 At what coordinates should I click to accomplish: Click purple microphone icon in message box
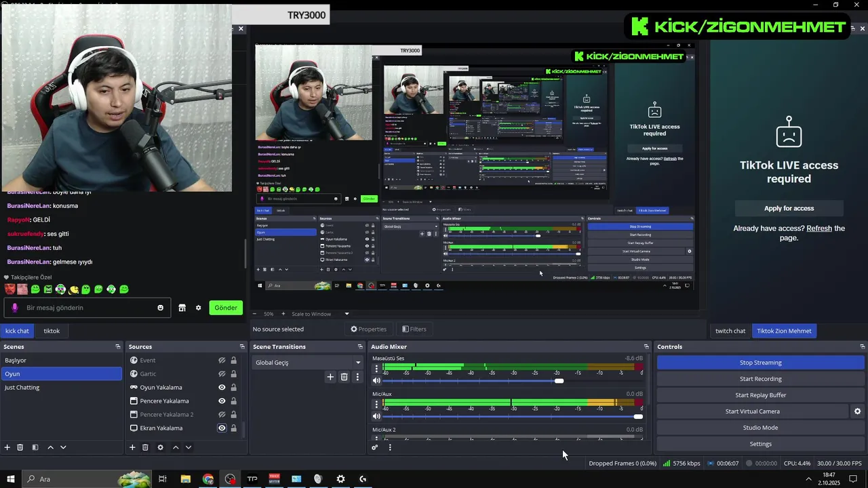click(x=15, y=308)
